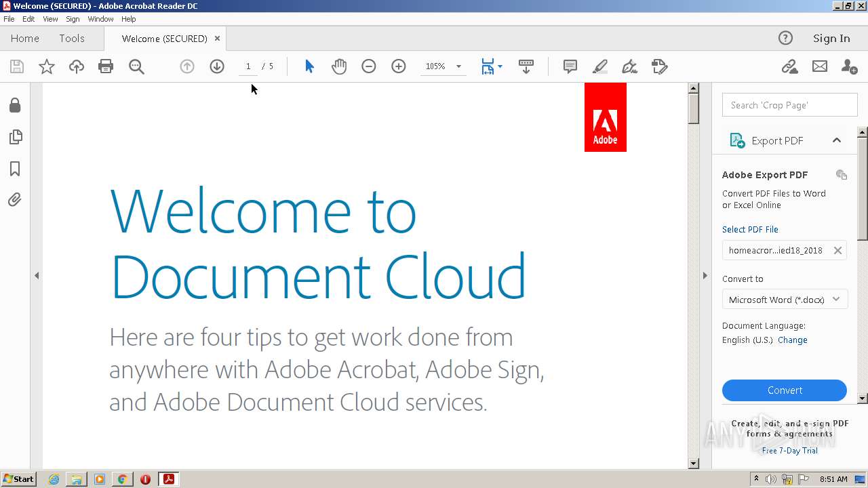Click the Select PDF File link
Image resolution: width=868 pixels, height=488 pixels.
pos(750,229)
